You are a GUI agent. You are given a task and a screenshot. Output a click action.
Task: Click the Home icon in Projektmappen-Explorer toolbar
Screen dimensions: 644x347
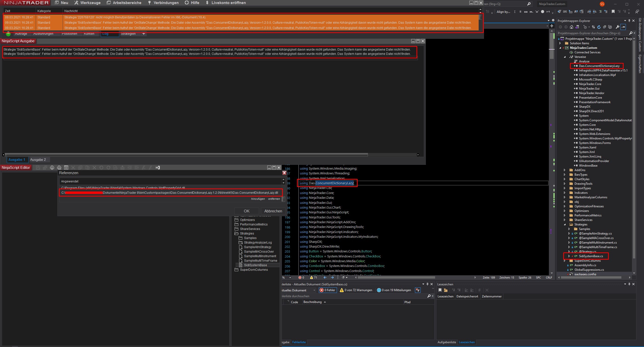[x=572, y=27]
